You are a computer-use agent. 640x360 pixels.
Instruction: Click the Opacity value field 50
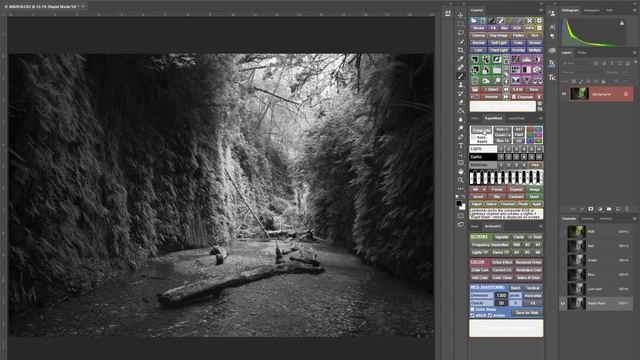point(501,303)
